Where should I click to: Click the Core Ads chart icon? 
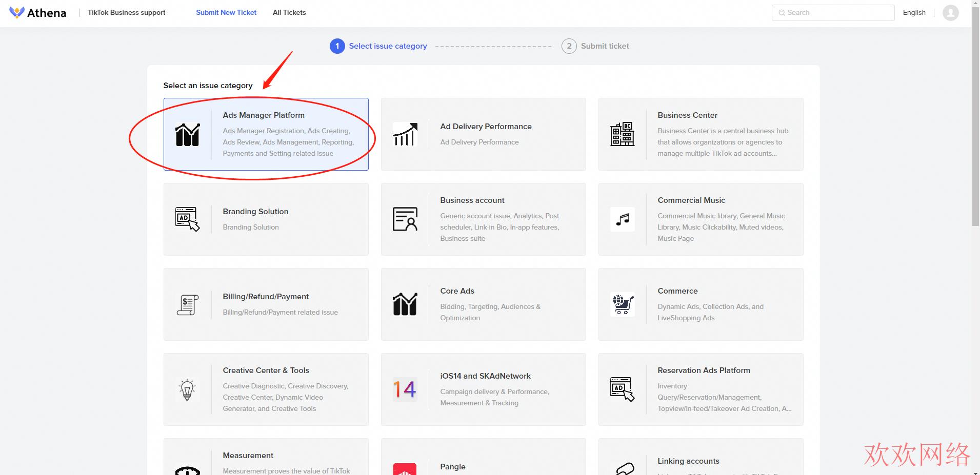[405, 304]
